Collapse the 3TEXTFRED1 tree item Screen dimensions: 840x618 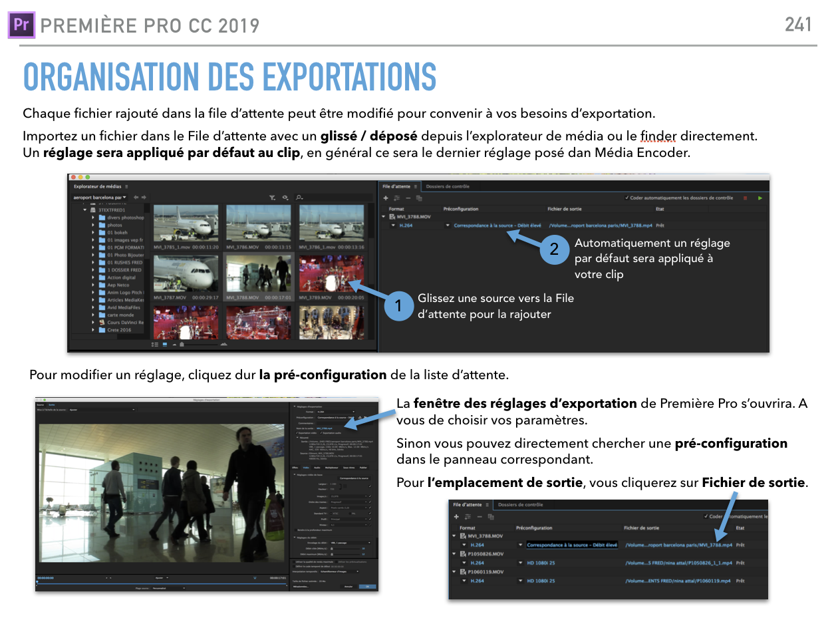[84, 210]
